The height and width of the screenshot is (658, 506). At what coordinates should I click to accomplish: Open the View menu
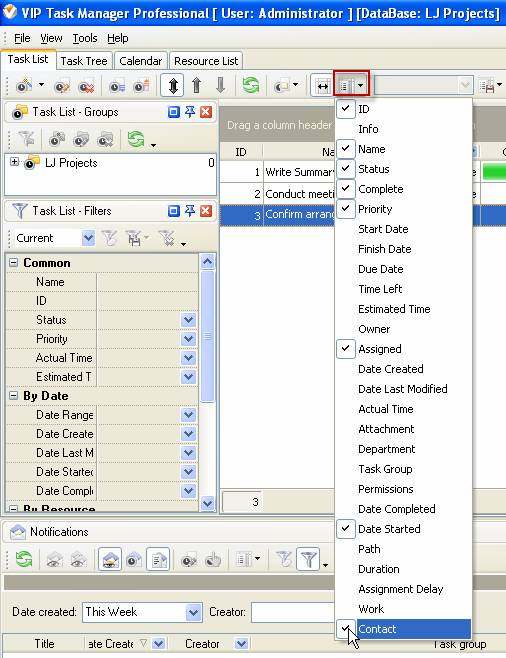(51, 38)
